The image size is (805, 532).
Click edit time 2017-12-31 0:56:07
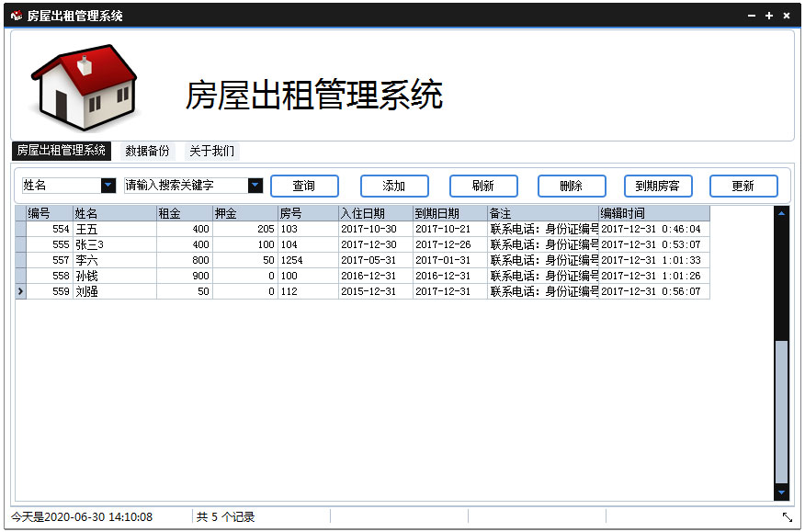click(x=654, y=291)
